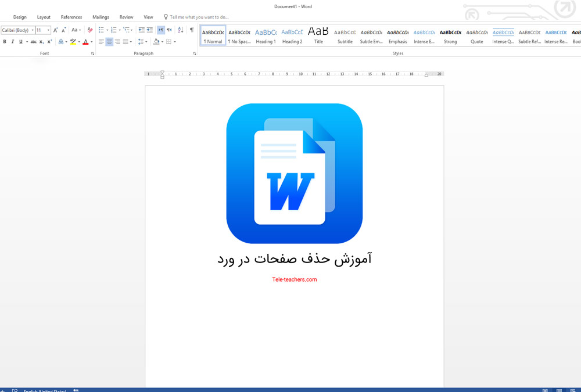Toggle Superscript formatting
The height and width of the screenshot is (392, 581).
tap(49, 42)
